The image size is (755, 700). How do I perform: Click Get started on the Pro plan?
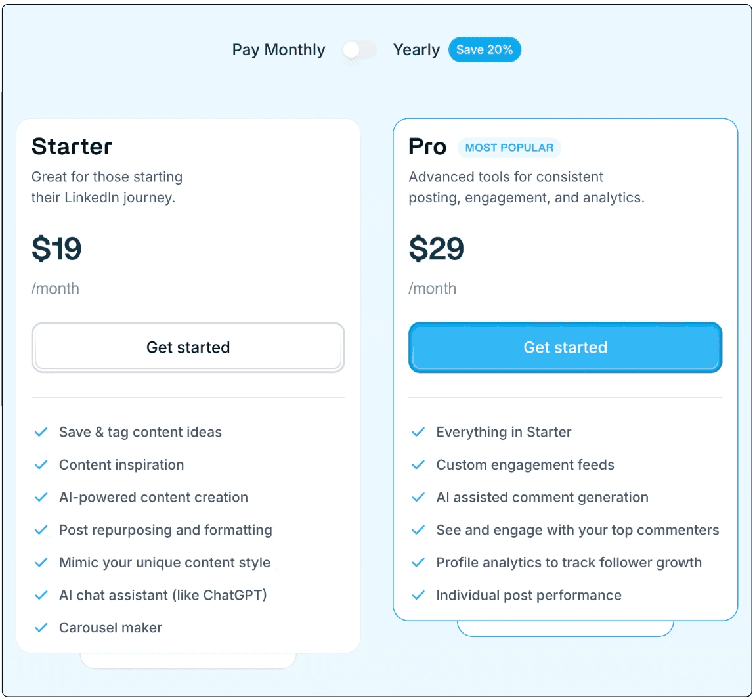tap(565, 347)
